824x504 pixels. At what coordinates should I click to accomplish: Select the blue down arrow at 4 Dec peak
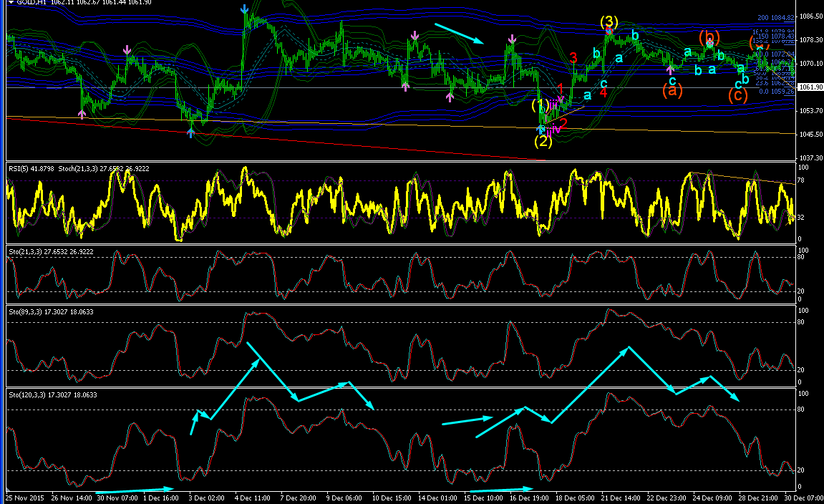click(244, 9)
